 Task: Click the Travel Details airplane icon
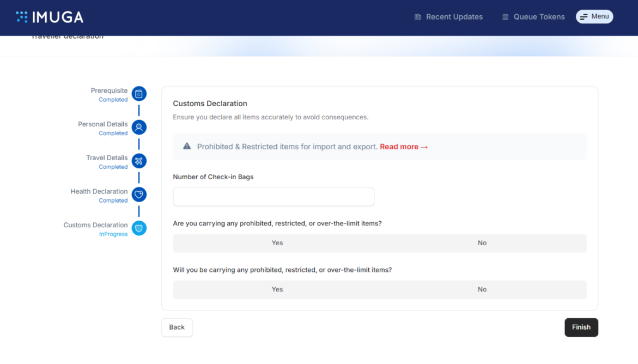[x=139, y=161]
